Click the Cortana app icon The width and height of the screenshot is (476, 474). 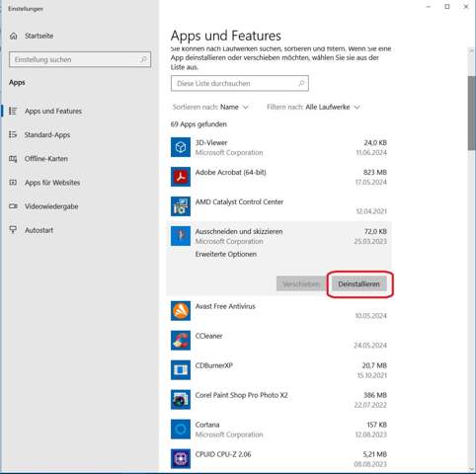181,430
